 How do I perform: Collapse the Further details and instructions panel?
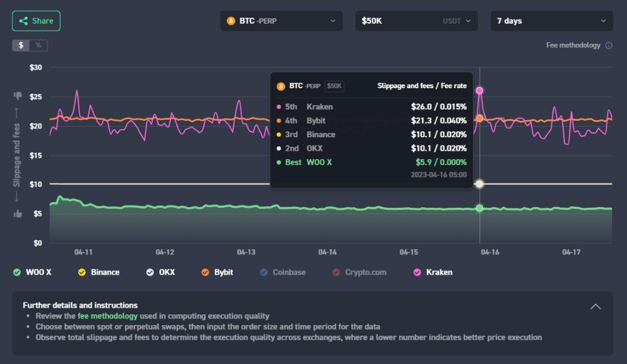coord(596,307)
